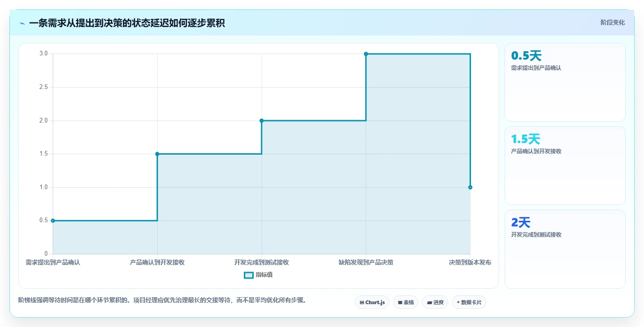The image size is (644, 327).
Task: Click the footnote text about 阶梯线
Action: coord(162,300)
